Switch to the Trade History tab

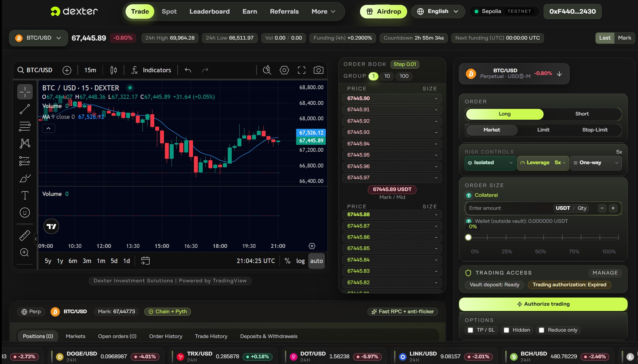click(211, 336)
